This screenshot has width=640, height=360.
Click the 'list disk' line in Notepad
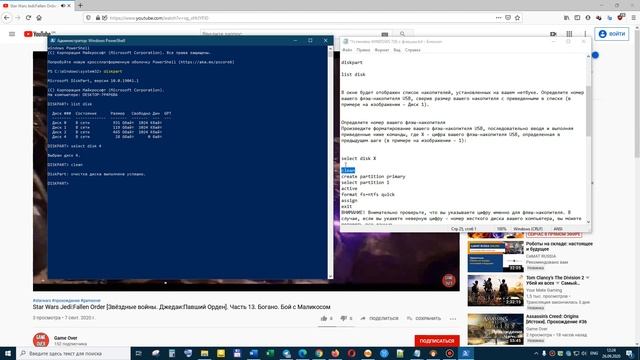point(353,74)
